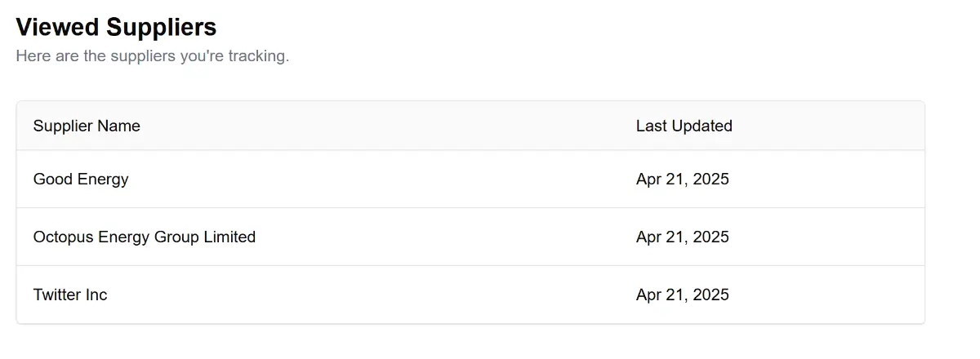Click the year 2025 in Good Energy's row
This screenshot has width=980, height=359.
(710, 179)
